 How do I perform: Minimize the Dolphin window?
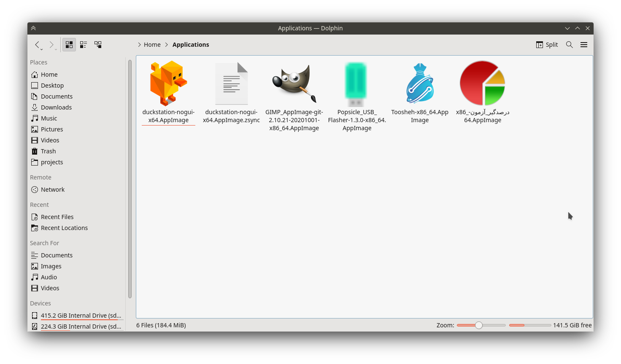pyautogui.click(x=567, y=28)
